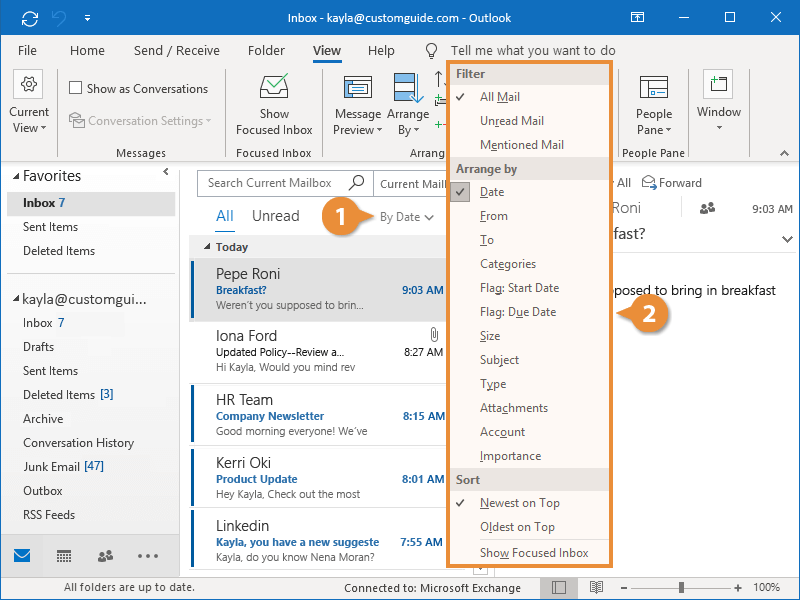Click the Tell Me lightbulb icon

(431, 51)
